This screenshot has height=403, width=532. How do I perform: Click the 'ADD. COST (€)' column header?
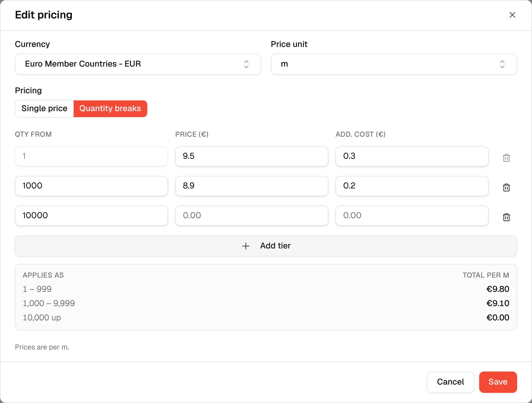pos(360,134)
